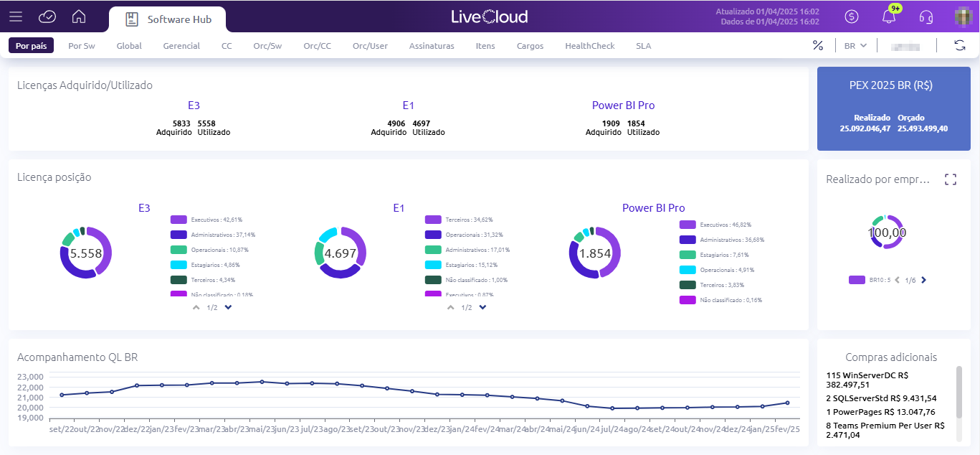Click the E1 donut chart center 4.697
The image size is (980, 455).
coord(341,253)
